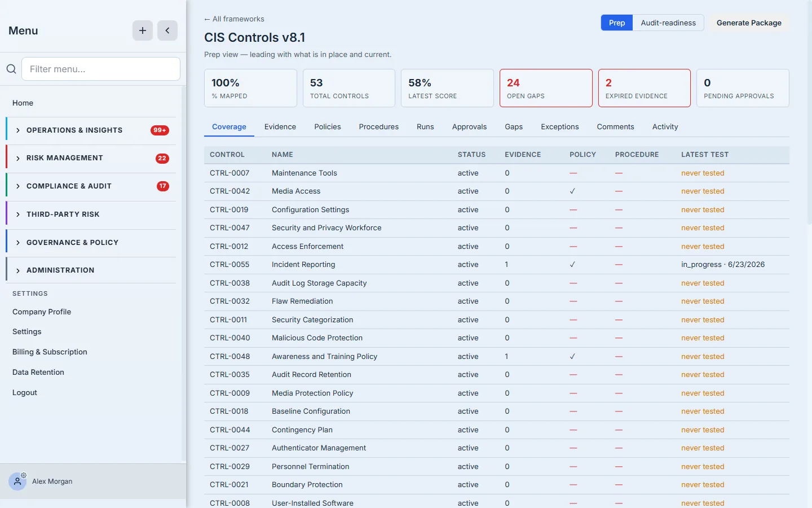Click Boundary Protection row name
Viewport: 812px width, 508px height.
point(307,485)
